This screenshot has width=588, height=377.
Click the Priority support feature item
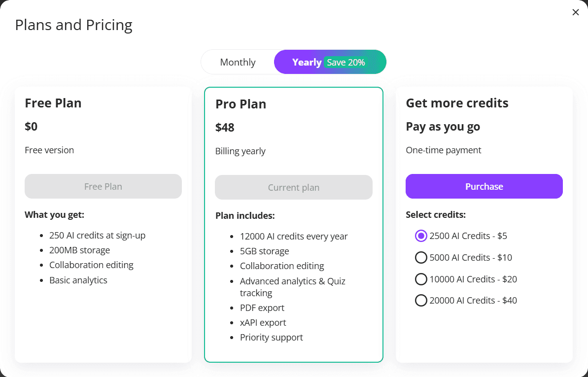click(272, 337)
